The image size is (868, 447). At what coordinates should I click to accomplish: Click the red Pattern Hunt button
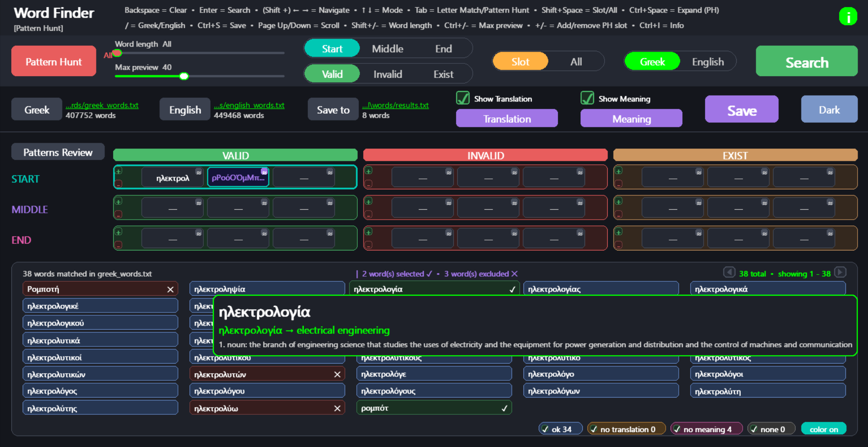click(53, 61)
